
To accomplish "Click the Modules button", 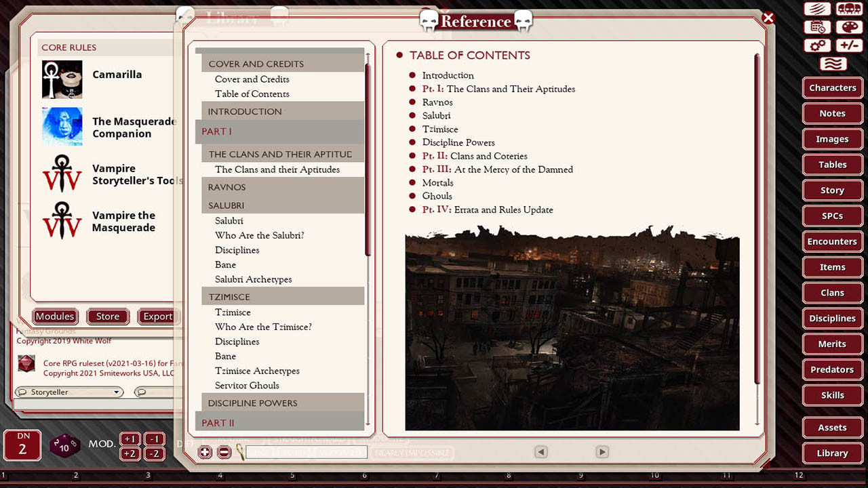I will coord(55,317).
